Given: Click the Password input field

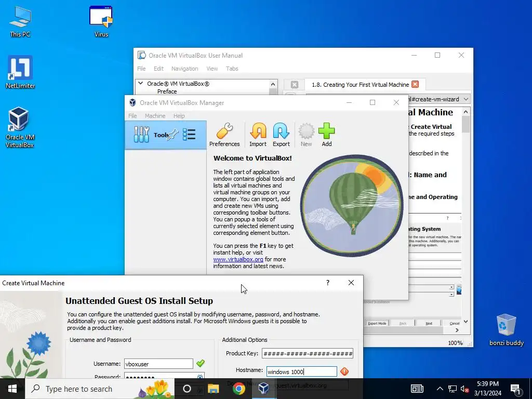Looking at the screenshot, I should (164, 376).
